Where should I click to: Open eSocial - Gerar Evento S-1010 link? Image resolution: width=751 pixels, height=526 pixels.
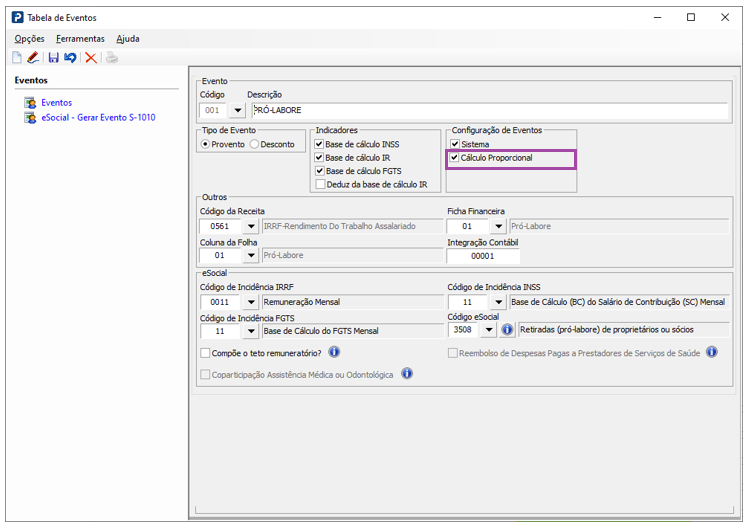click(98, 117)
